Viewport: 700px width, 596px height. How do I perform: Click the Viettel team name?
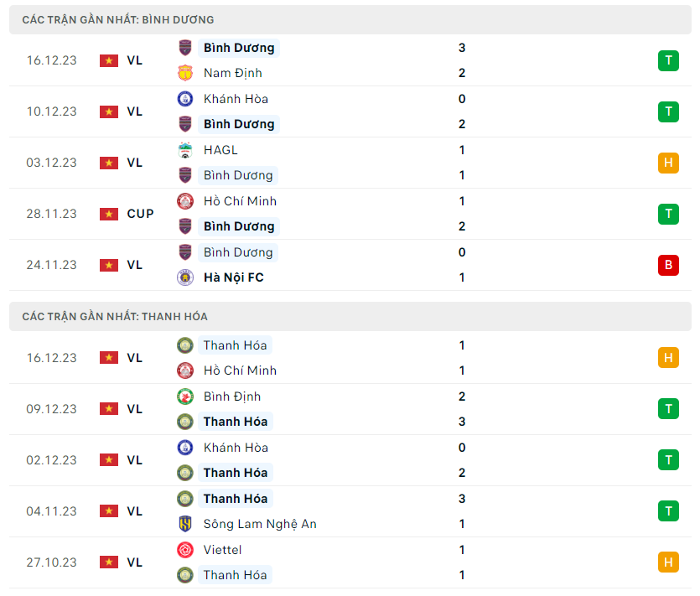[222, 550]
